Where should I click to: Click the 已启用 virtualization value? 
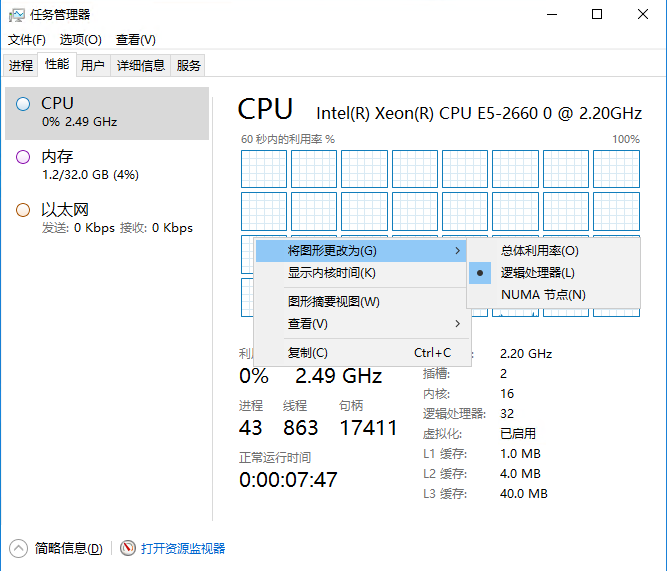tap(518, 434)
